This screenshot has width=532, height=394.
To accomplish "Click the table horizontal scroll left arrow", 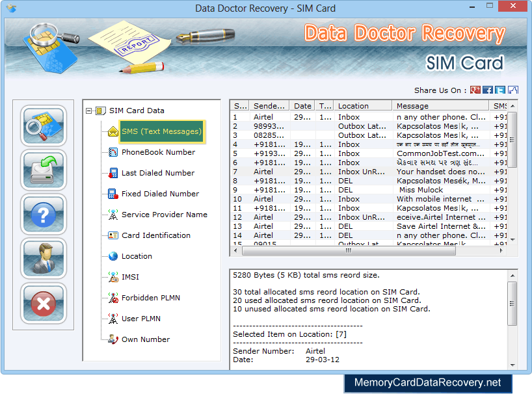I will tap(236, 250).
